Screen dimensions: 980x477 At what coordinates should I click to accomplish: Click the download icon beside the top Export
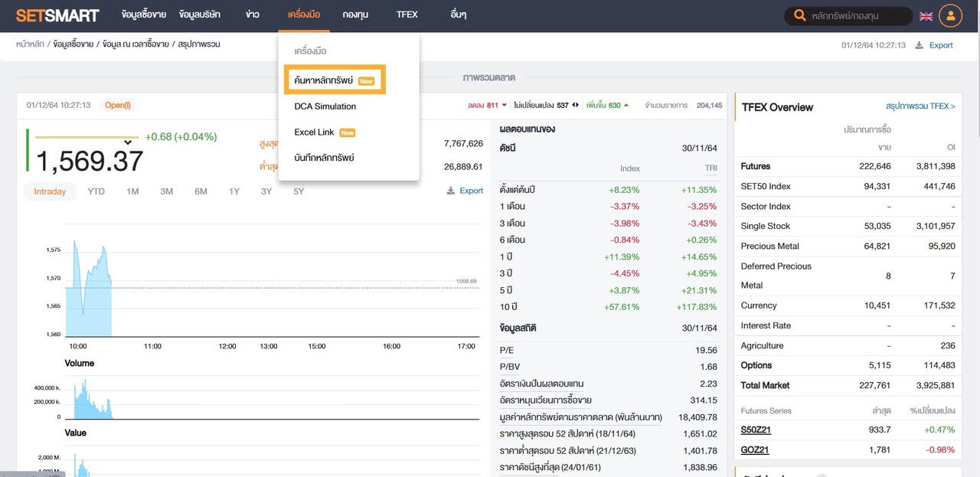tap(920, 45)
